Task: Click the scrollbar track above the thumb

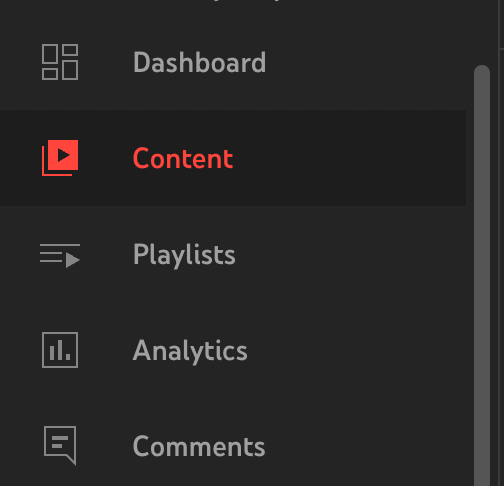Action: [482, 32]
